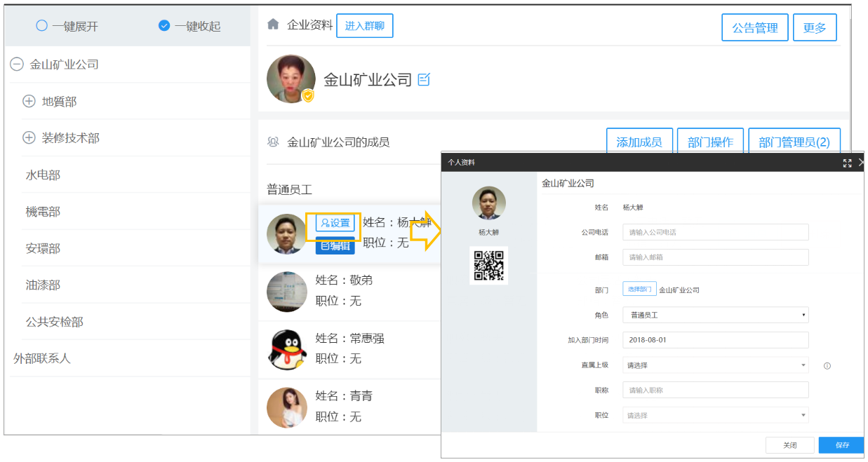This screenshot has width=868, height=462.
Task: Click the 添加成员 button
Action: click(x=639, y=142)
